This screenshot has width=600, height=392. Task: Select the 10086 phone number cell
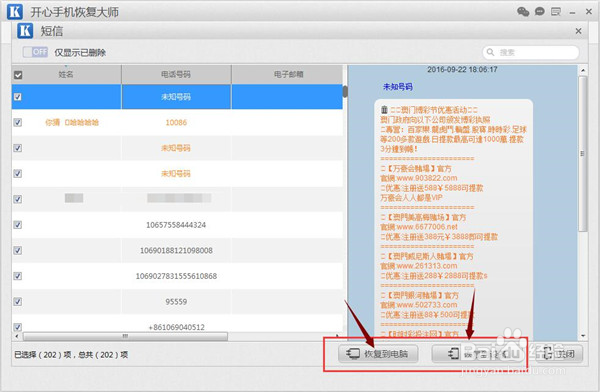pos(176,122)
